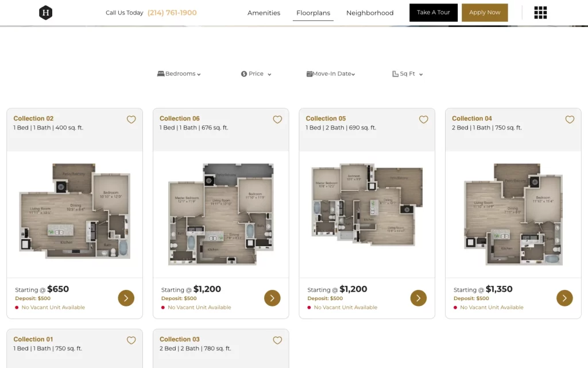This screenshot has width=588, height=368.
Task: Click '1 Bed | 1 Bath | 400 sq. ft.'
Action: click(x=48, y=128)
